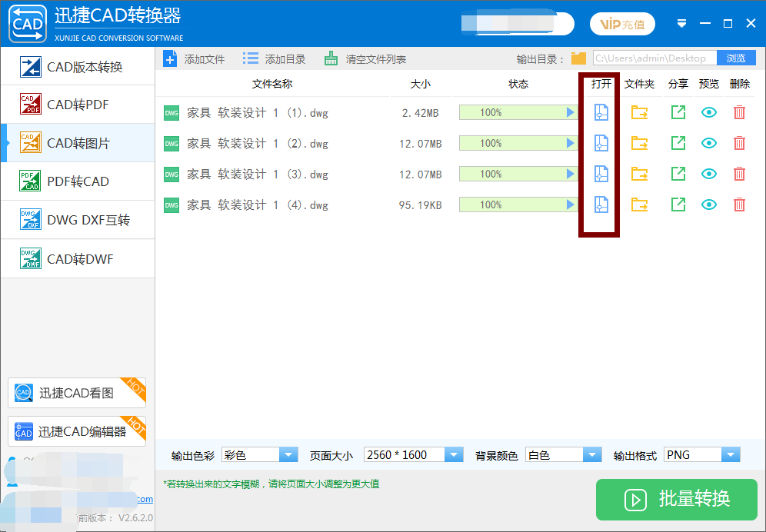Preview eye icon for 家具 软装设计 1 (2).dwg
The height and width of the screenshot is (532, 766).
tap(709, 144)
